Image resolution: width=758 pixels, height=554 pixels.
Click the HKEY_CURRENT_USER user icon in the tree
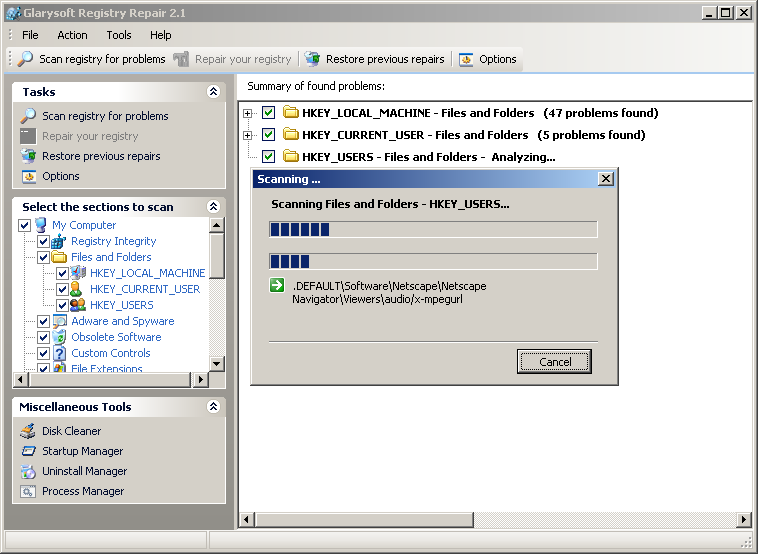point(75,289)
